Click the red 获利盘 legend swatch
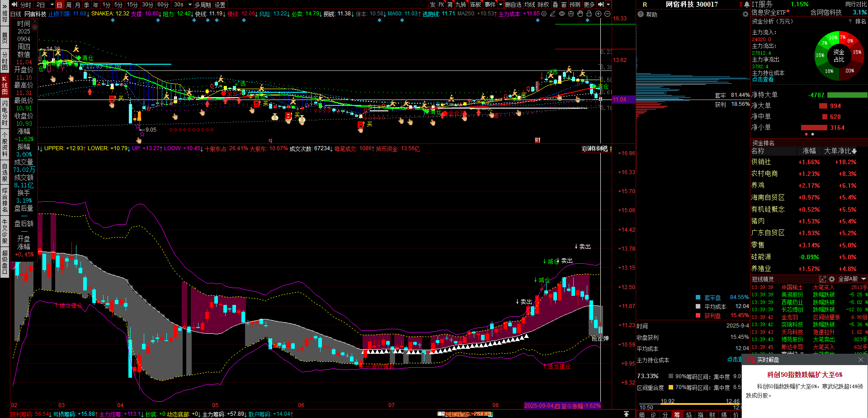The height and width of the screenshot is (418, 868). (698, 315)
